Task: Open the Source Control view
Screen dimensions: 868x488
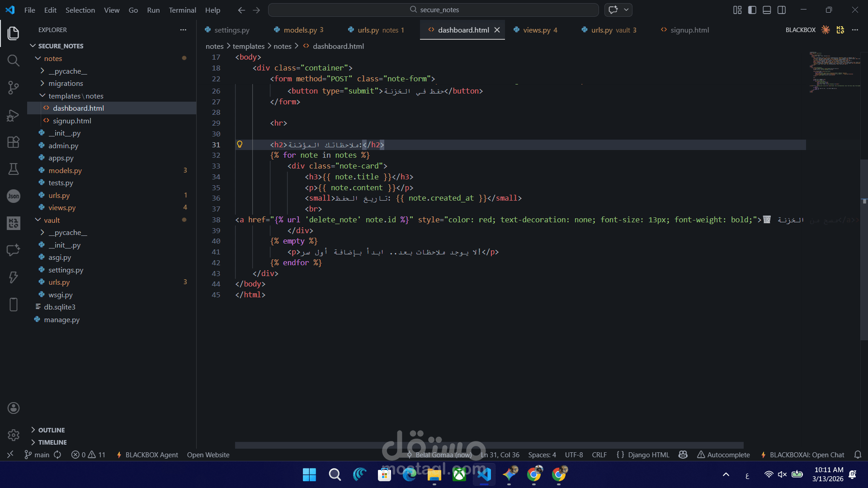Action: (13, 87)
